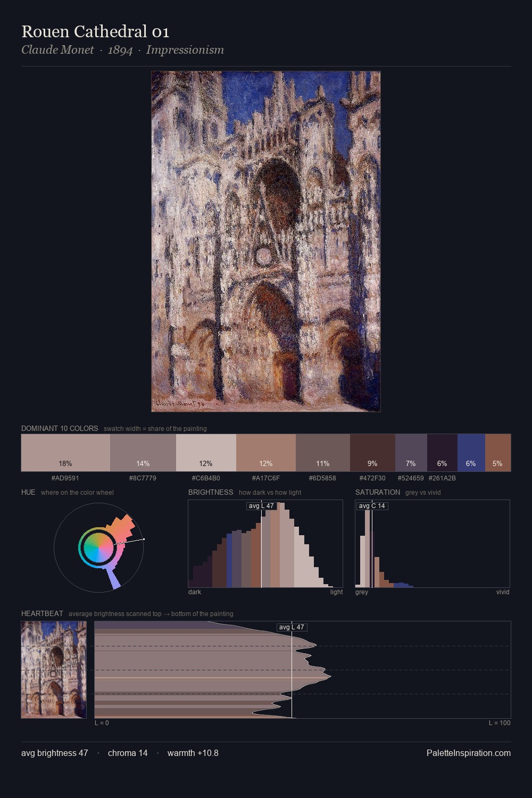Click 'avg L 47' label in heartbeat chart
Image resolution: width=532 pixels, height=798 pixels.
292,627
